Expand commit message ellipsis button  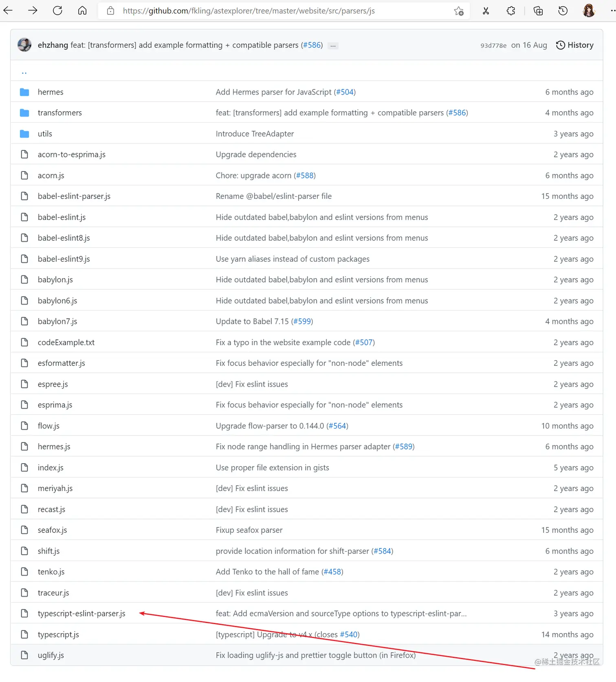point(333,46)
